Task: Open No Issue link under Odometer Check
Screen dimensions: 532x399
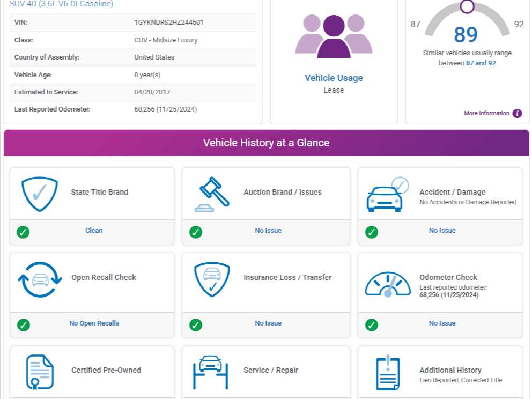Action: coord(442,323)
